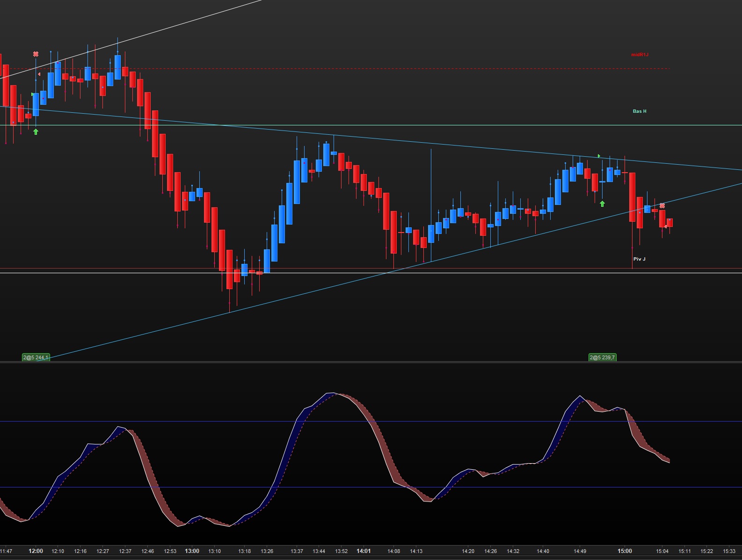Image resolution: width=742 pixels, height=560 pixels.
Task: Click the 13:00 label on time axis
Action: coord(192,551)
